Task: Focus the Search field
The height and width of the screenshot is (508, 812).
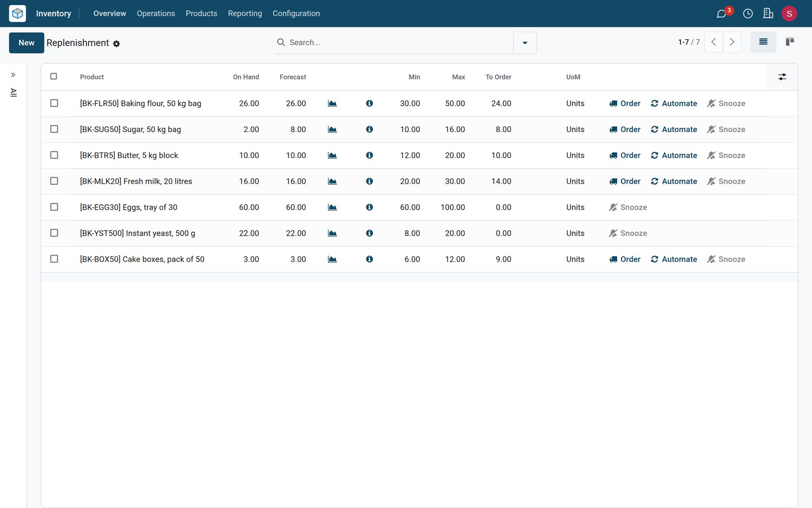Action: pyautogui.click(x=398, y=43)
